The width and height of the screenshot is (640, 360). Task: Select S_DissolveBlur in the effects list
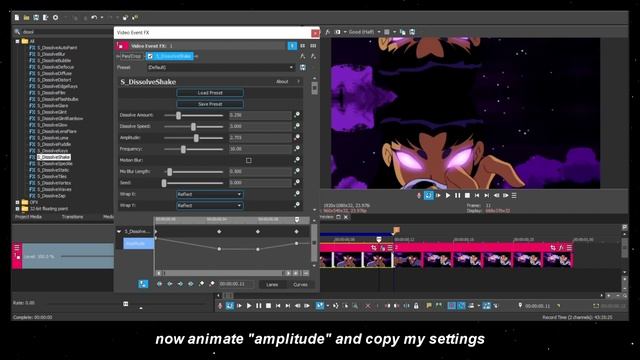click(x=51, y=54)
